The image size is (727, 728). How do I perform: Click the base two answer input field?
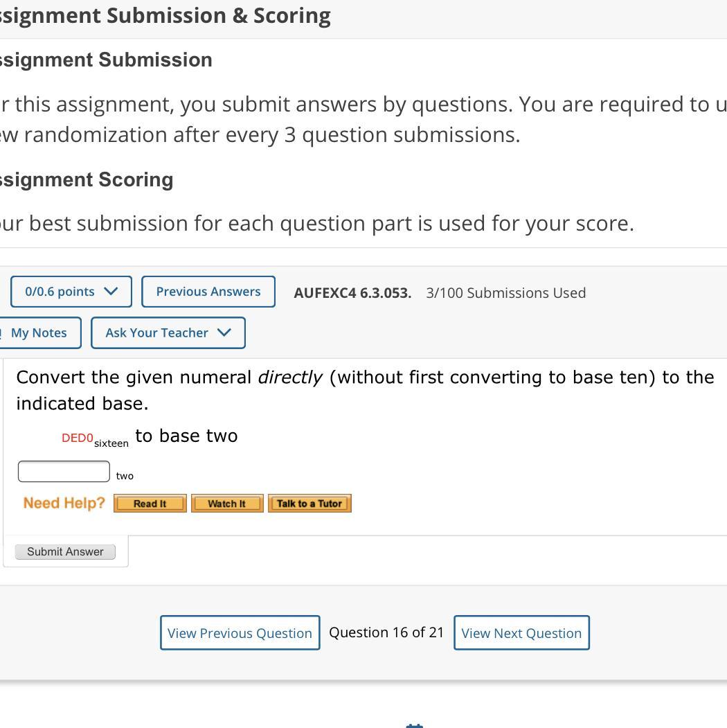(x=64, y=472)
